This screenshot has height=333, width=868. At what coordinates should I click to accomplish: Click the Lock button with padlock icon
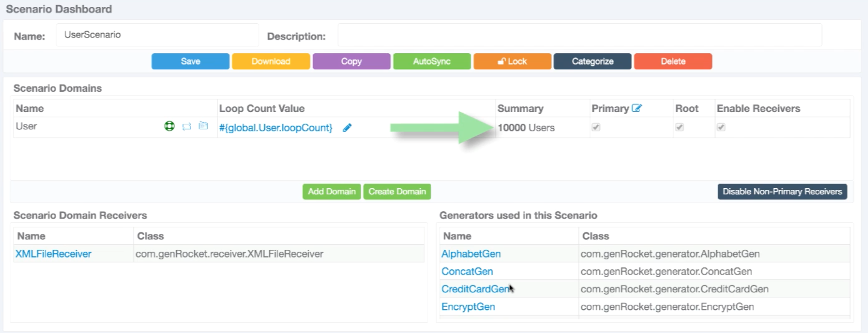[x=512, y=61]
